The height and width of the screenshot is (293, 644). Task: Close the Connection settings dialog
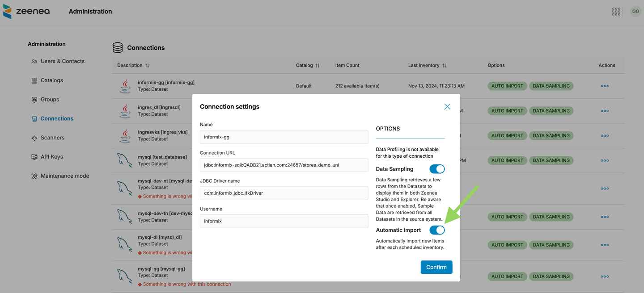(447, 107)
